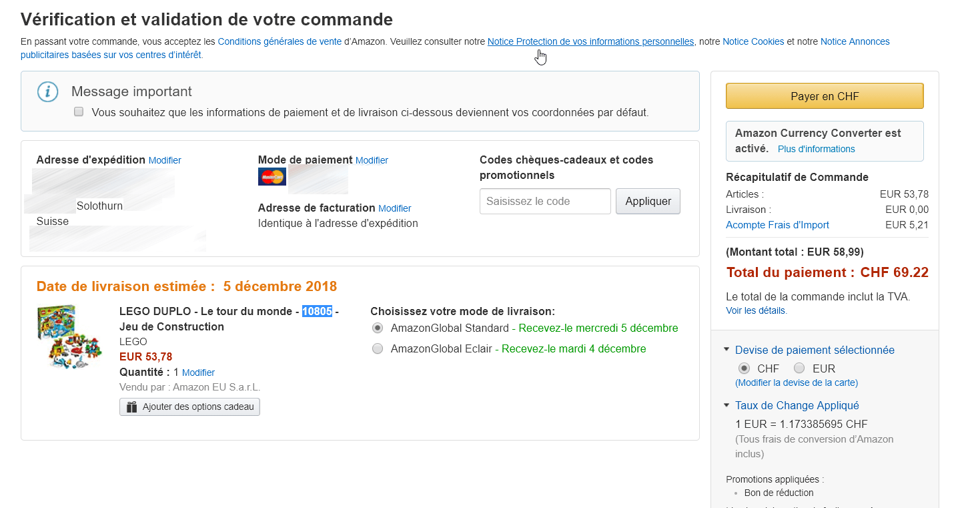
Task: Select AmazonGlobal Eclair delivery option
Action: 378,348
